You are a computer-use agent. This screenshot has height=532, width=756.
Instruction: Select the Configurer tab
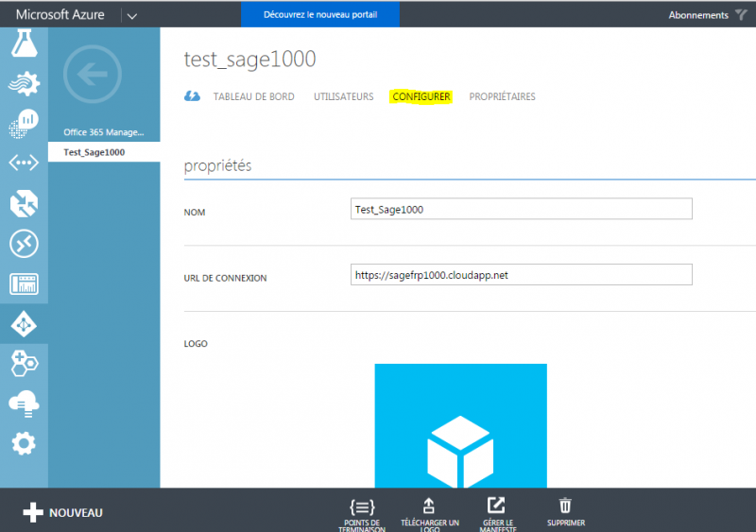(x=421, y=96)
